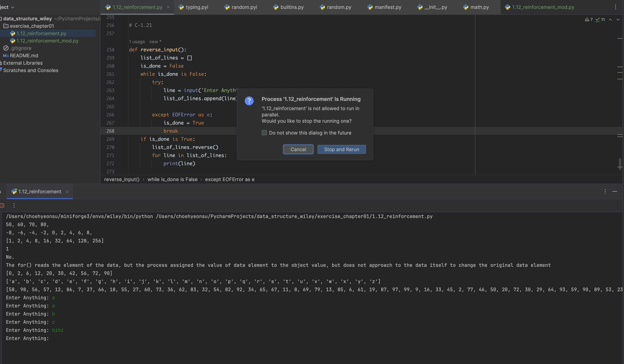The height and width of the screenshot is (364, 624).
Task: Click Stop and Rerun button
Action: 341,149
